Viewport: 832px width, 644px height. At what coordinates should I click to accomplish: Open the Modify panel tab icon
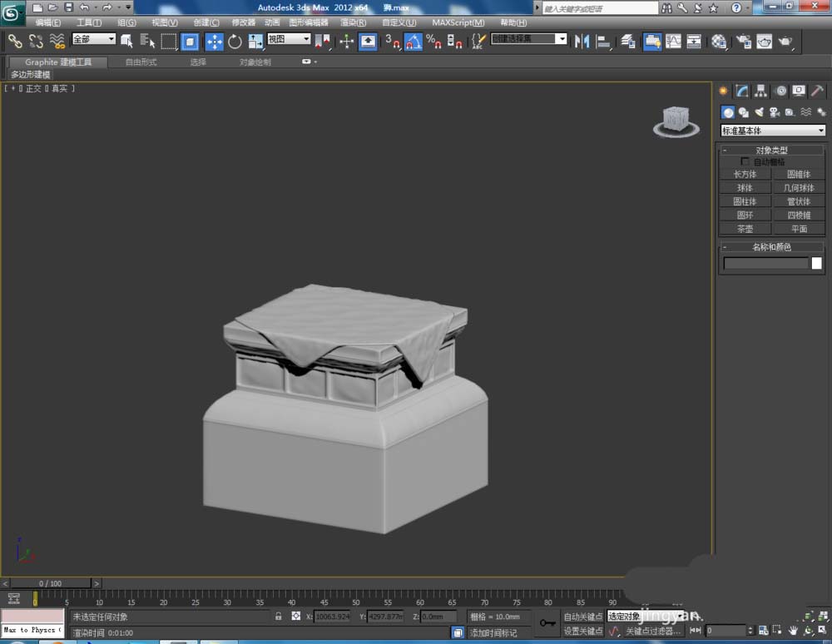(x=742, y=91)
